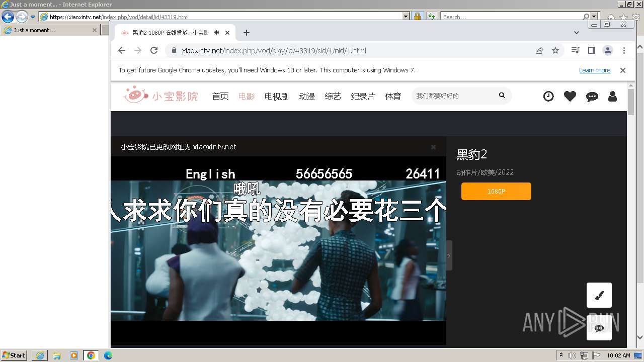This screenshot has height=362, width=644.
Task: Open Internet Explorer from taskbar
Action: [x=40, y=355]
